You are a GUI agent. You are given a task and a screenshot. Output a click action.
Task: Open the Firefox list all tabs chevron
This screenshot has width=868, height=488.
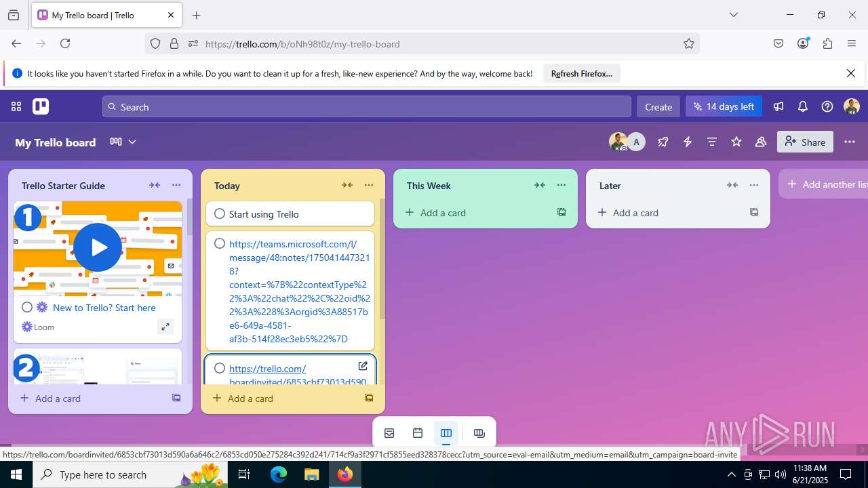tap(733, 15)
